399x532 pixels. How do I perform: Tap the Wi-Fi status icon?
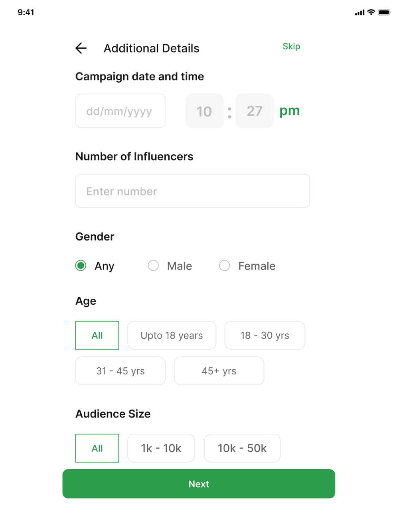coord(371,12)
